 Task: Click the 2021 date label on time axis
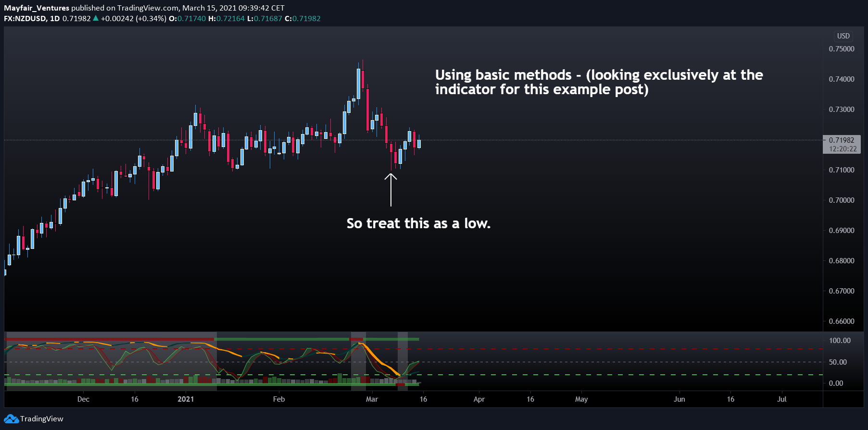186,399
